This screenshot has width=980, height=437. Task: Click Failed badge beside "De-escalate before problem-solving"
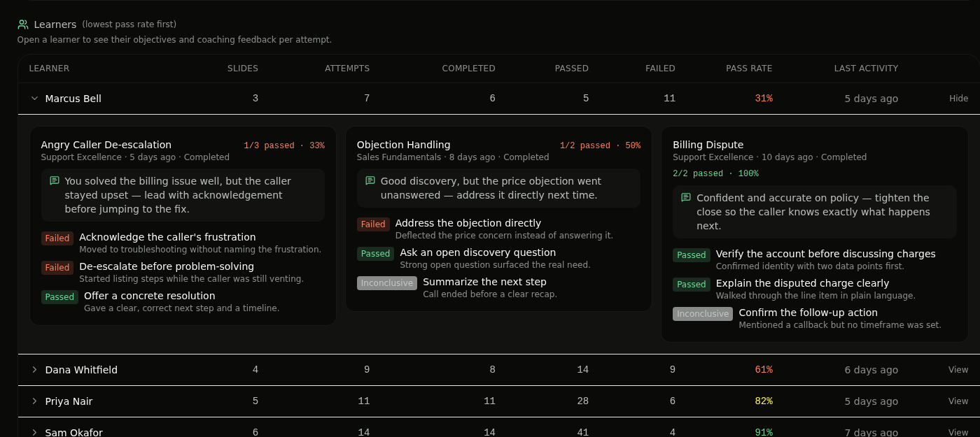tap(57, 268)
